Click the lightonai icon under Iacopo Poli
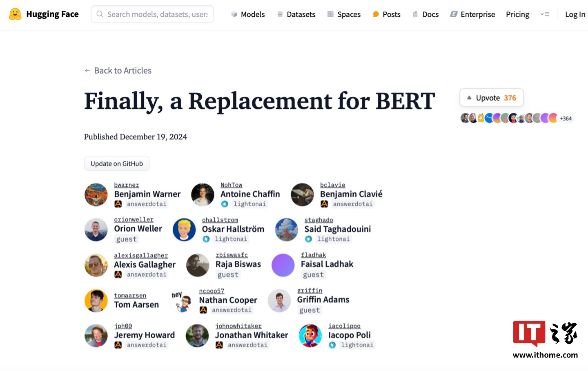Screen dimensions: 588x371 pos(332,345)
